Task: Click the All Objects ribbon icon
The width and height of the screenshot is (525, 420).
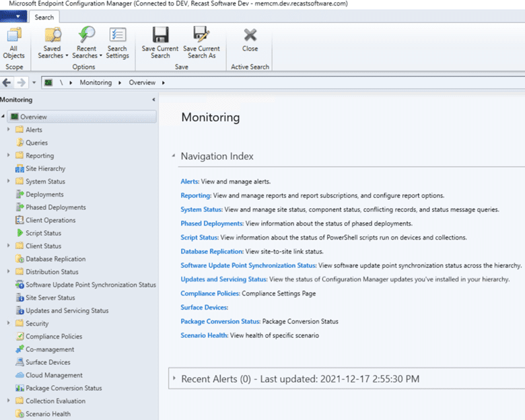Action: click(13, 43)
